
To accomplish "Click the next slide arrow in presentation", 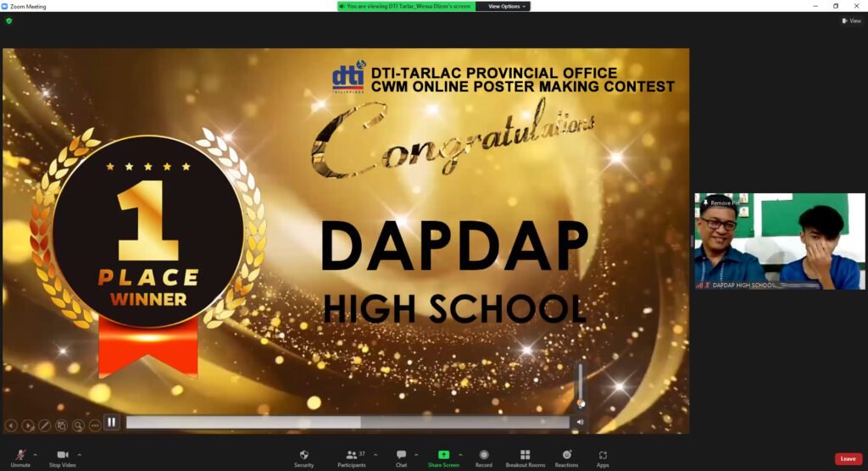I will (x=28, y=425).
